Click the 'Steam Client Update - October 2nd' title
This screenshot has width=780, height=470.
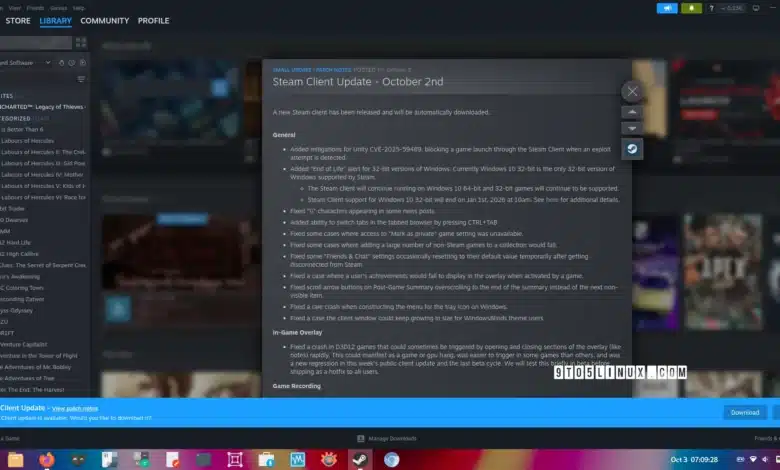click(358, 82)
